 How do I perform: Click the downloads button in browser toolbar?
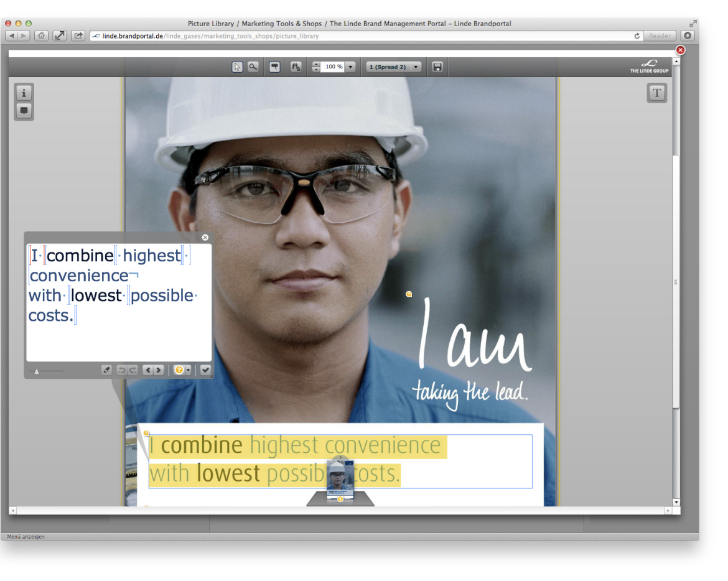(x=688, y=35)
